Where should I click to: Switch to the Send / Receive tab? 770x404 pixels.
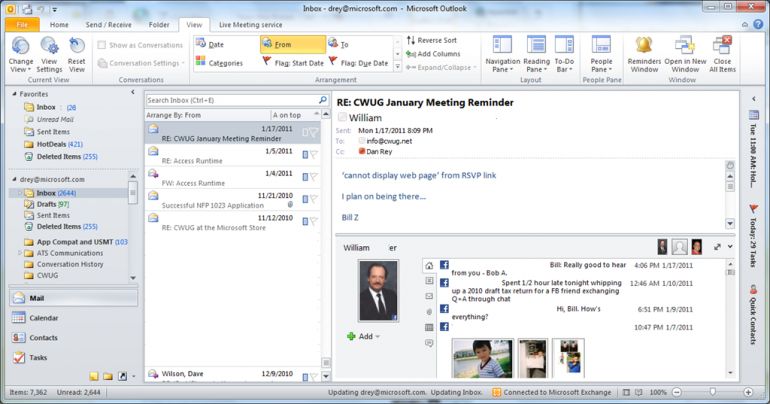click(x=109, y=25)
